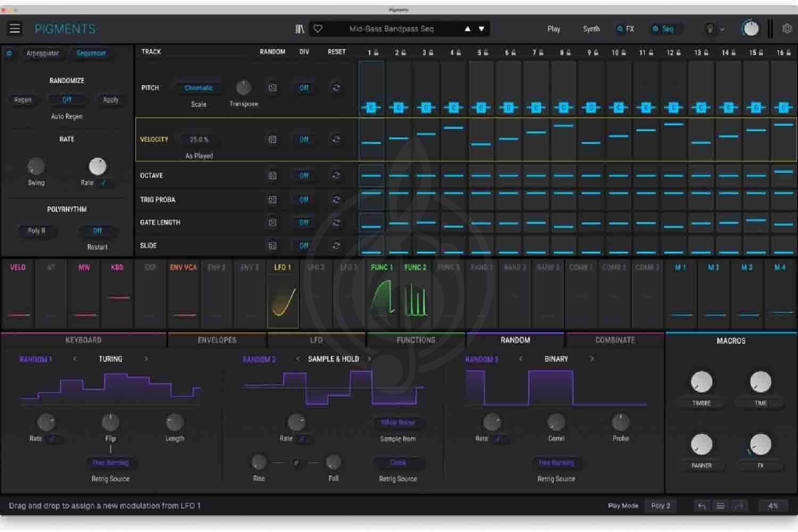Toggle the Velocity track Div Off setting
This screenshot has height=532, width=798.
click(304, 139)
